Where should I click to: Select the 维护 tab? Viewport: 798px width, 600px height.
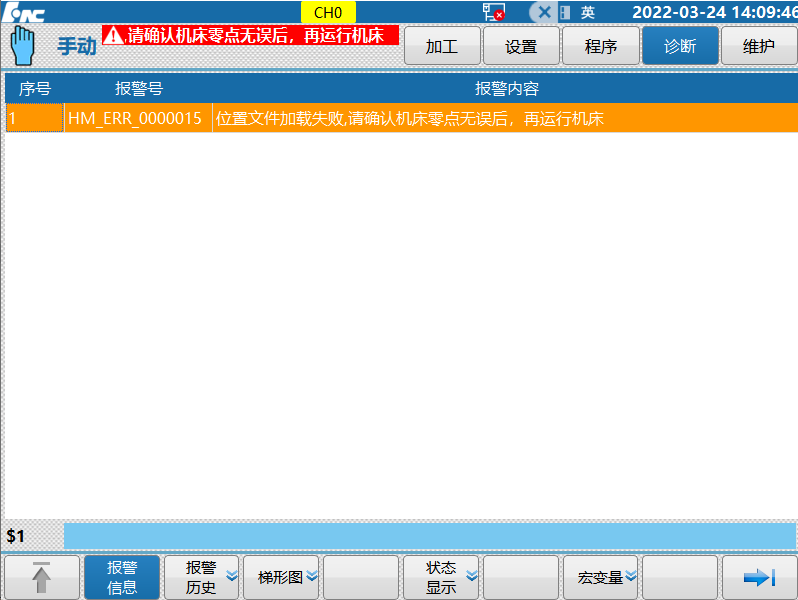[x=759, y=46]
